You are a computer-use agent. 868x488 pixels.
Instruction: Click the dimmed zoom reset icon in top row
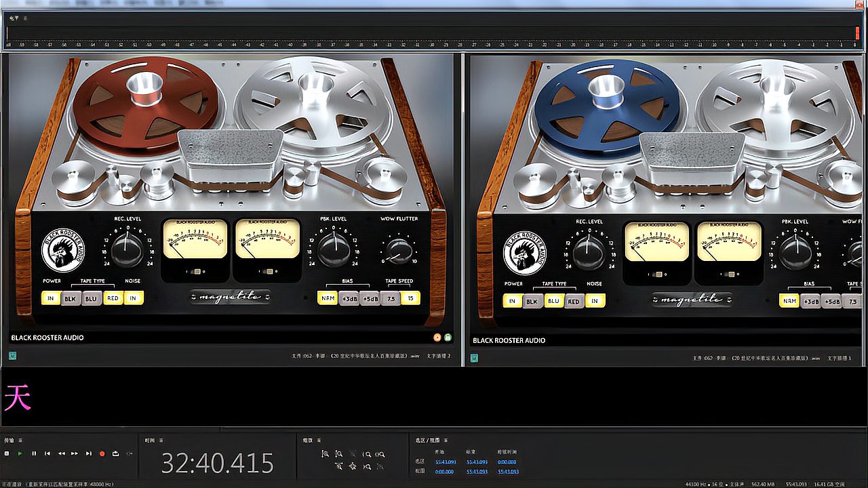pyautogui.click(x=353, y=454)
